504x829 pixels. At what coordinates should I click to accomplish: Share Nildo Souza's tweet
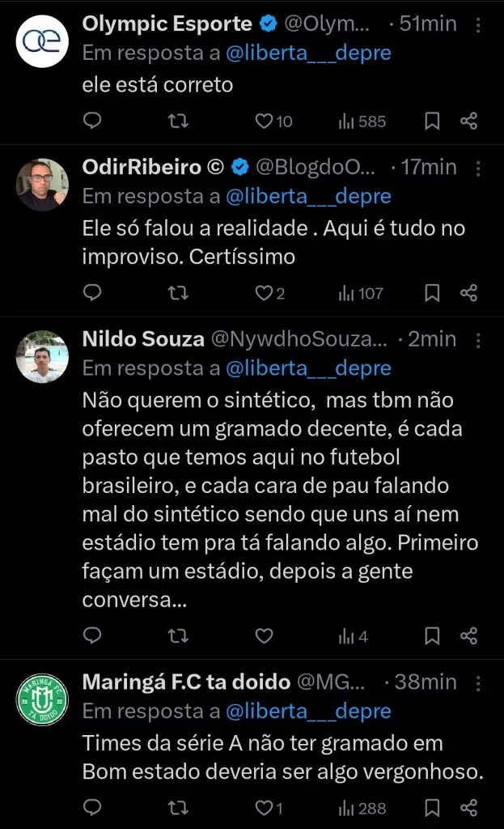pos(469,636)
